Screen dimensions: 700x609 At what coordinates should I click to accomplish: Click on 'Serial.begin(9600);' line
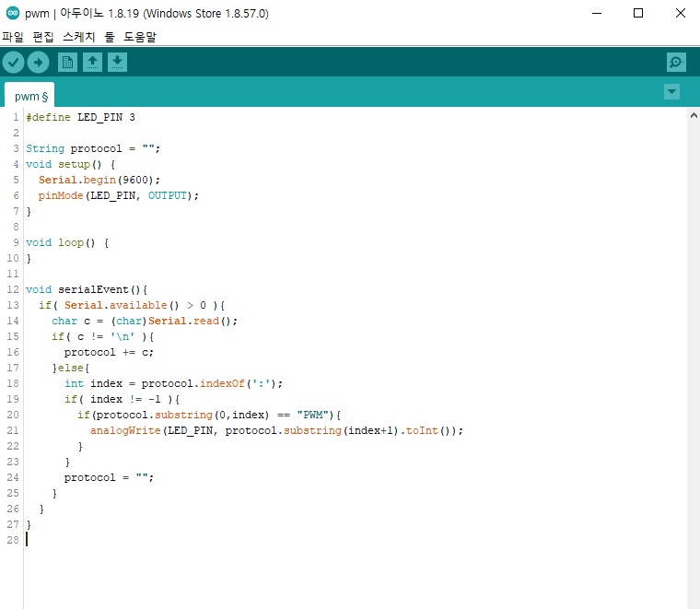pos(99,180)
